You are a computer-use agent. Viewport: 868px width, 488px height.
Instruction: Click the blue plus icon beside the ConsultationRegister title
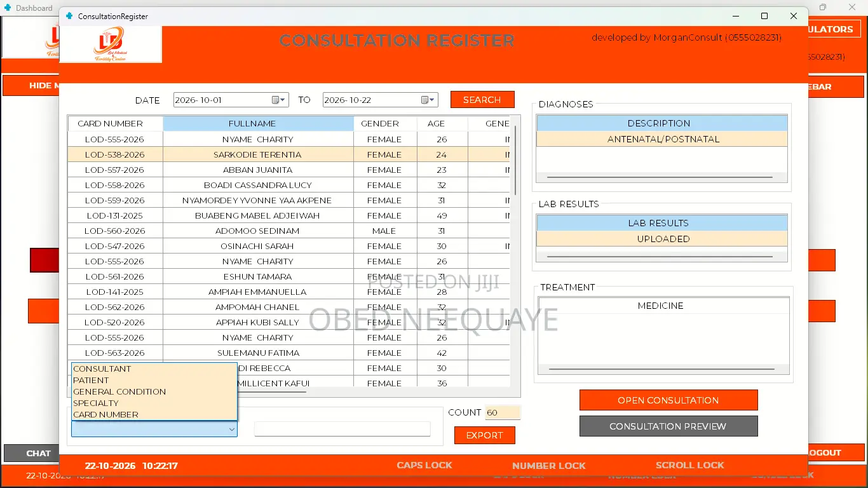(69, 16)
